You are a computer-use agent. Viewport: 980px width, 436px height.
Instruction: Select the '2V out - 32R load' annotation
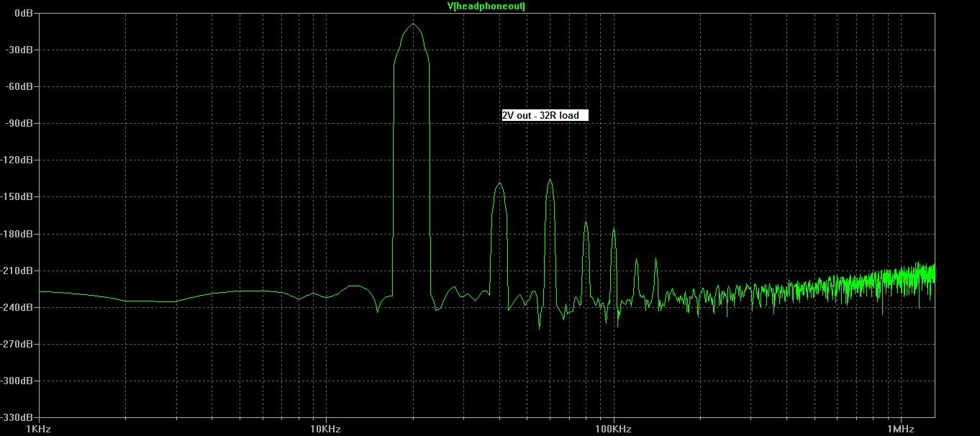pyautogui.click(x=545, y=115)
